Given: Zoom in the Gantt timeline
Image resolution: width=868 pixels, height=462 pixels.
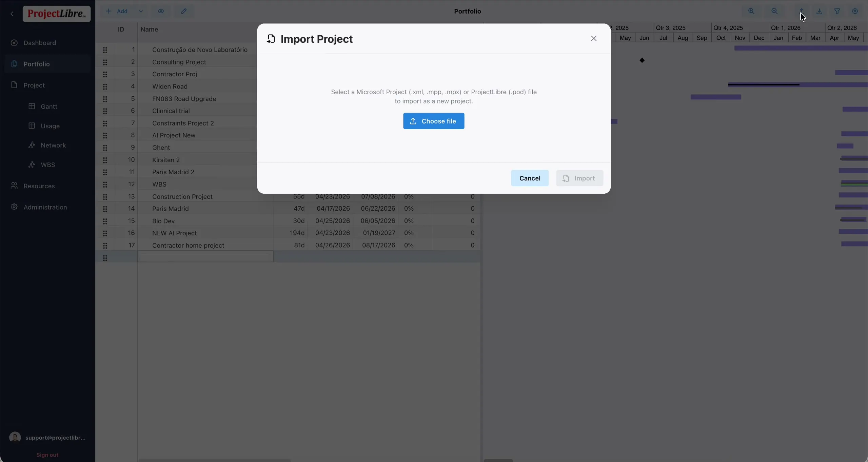Looking at the screenshot, I should pyautogui.click(x=751, y=11).
